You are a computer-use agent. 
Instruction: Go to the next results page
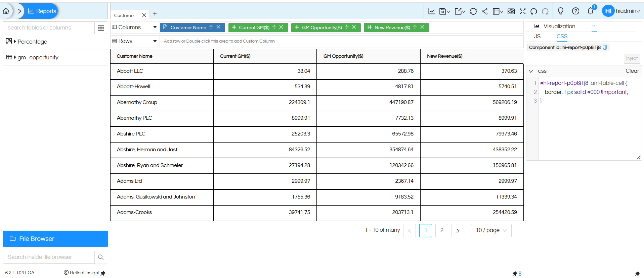click(x=458, y=230)
